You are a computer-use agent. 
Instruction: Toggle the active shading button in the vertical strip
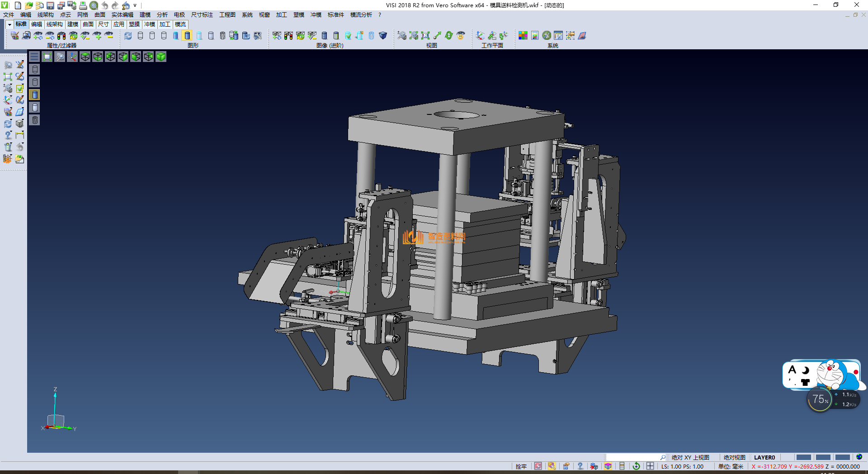(x=35, y=95)
